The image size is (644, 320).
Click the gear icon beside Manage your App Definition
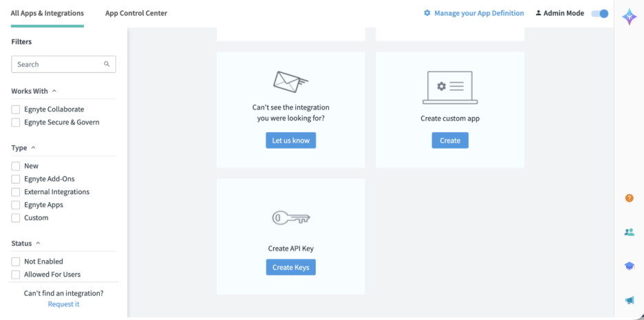(427, 13)
